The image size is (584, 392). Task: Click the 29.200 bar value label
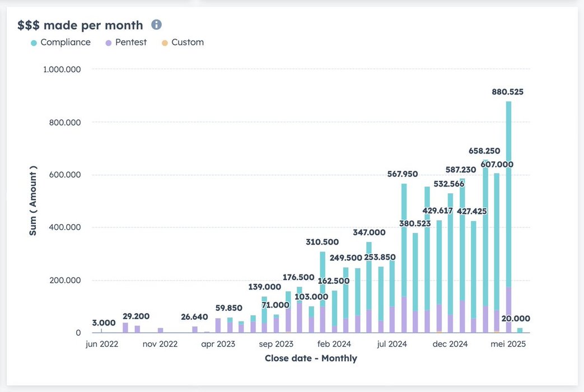(x=136, y=316)
